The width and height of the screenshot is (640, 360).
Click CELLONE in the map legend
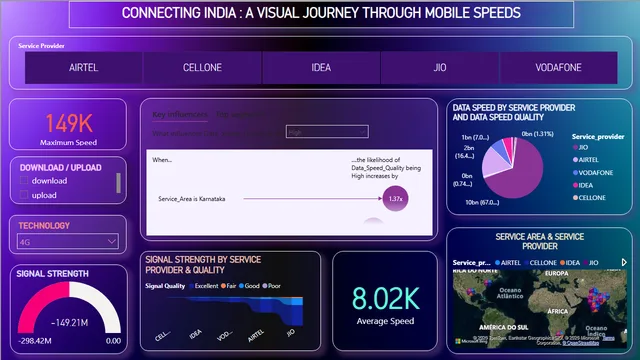[x=540, y=263]
